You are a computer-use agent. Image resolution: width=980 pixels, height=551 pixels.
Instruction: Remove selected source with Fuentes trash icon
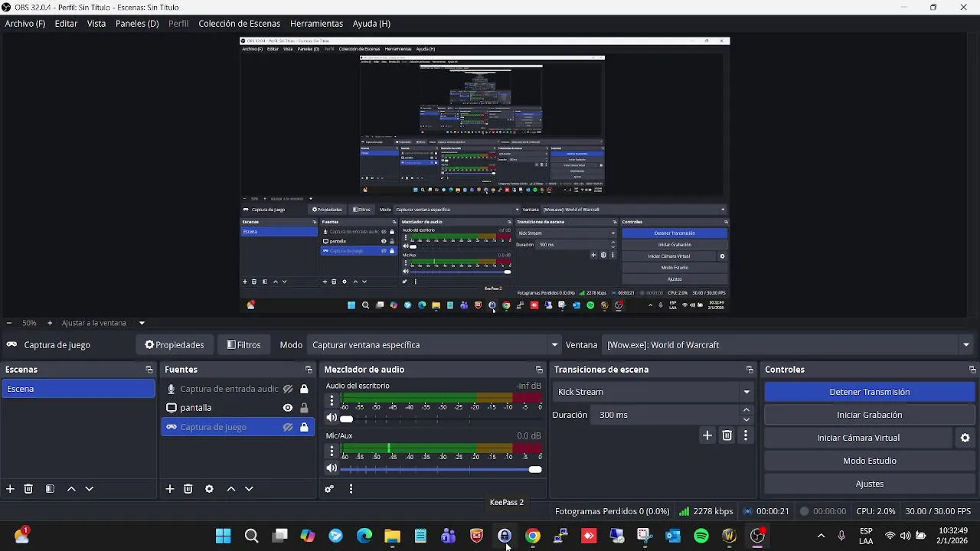pos(188,489)
